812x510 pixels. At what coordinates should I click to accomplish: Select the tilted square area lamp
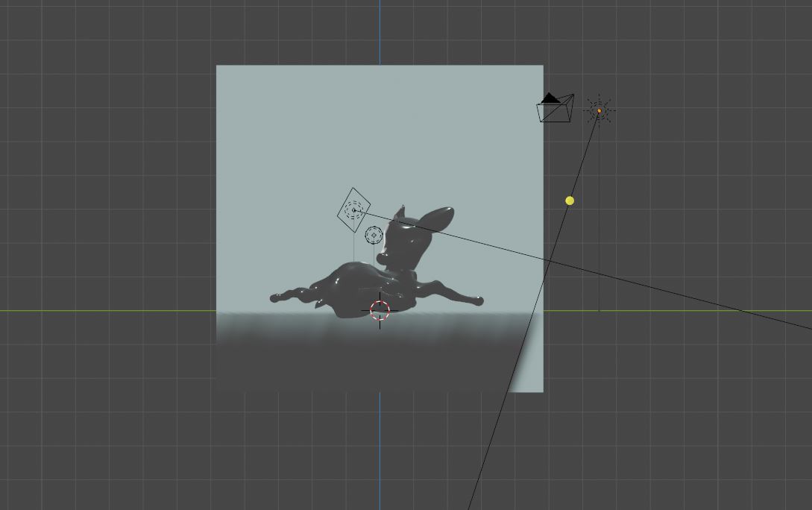click(353, 210)
